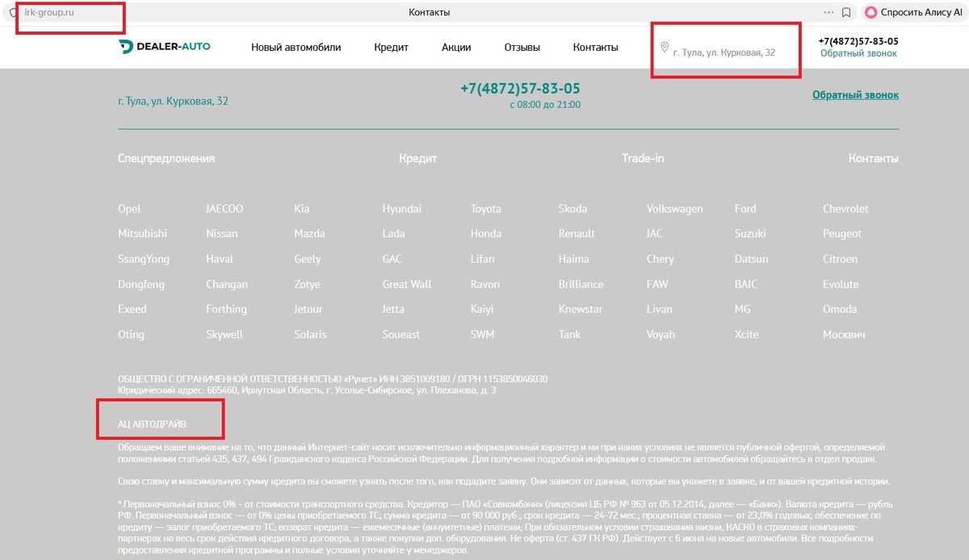Select Brilliance brand link
The image size is (969, 560).
581,284
